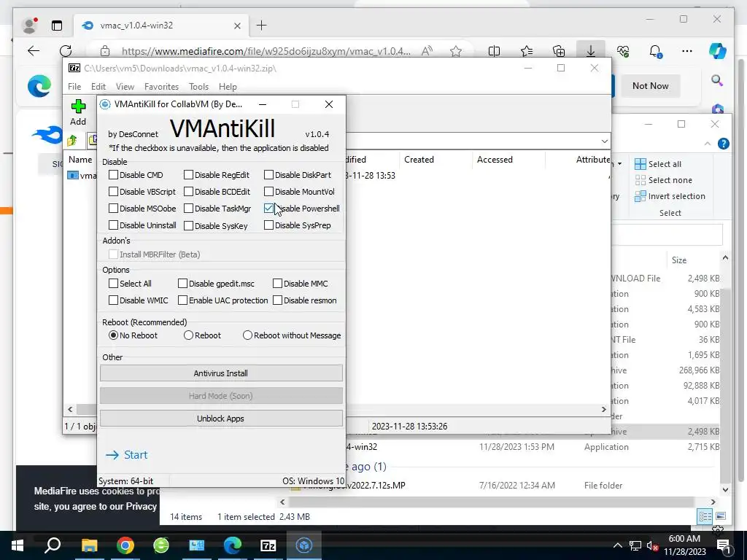
Task: Open a new Edge tab
Action: click(x=262, y=26)
